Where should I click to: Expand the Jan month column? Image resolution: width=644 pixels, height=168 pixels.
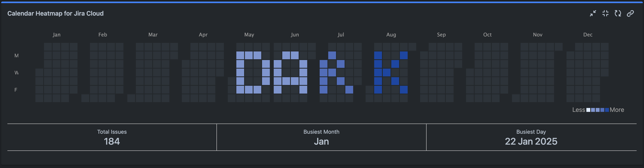click(56, 35)
